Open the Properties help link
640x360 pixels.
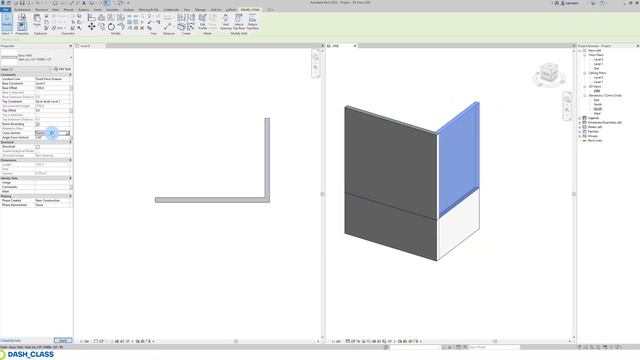(x=11, y=340)
